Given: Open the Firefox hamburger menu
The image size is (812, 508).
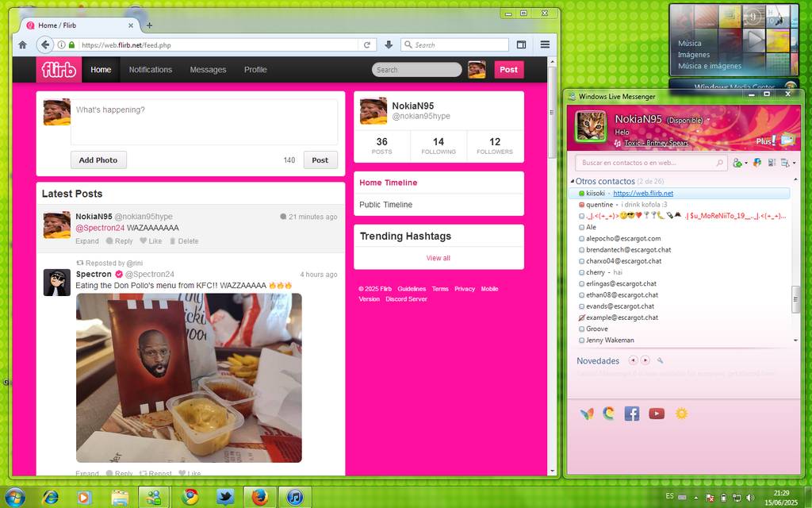Looking at the screenshot, I should pos(545,45).
